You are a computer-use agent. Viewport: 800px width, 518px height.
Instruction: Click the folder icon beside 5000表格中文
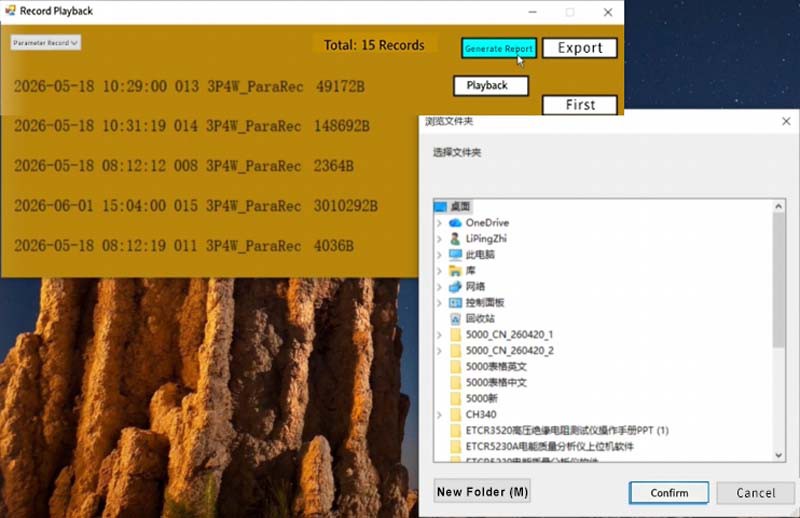tap(456, 382)
